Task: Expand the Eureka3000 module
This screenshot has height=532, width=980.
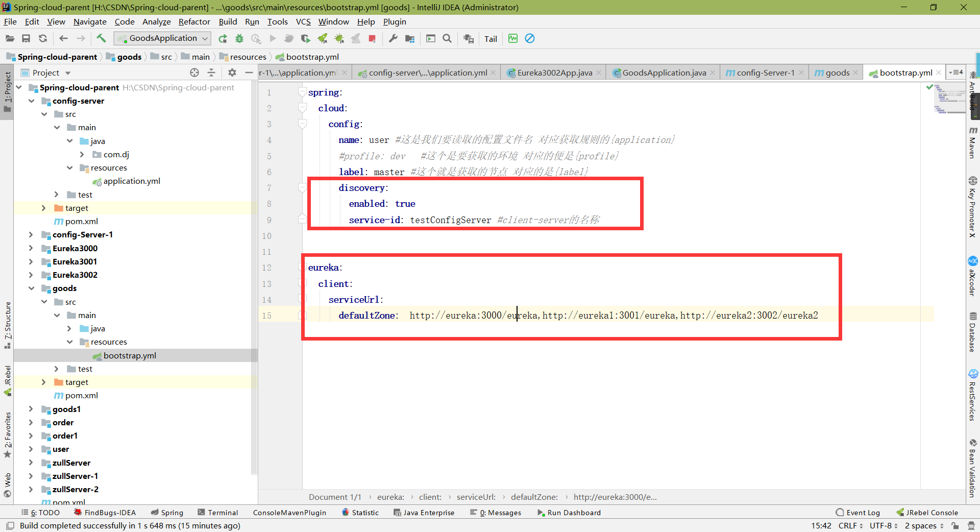Action: (31, 248)
